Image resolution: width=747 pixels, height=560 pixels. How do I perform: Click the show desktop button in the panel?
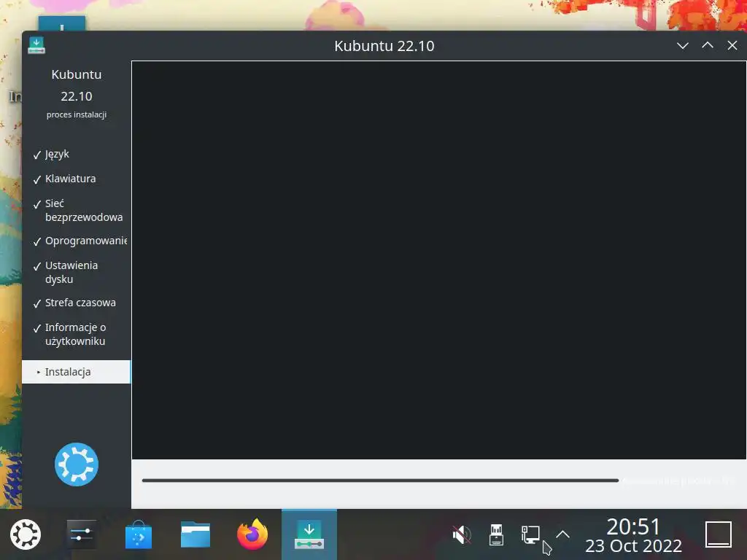[x=719, y=534]
